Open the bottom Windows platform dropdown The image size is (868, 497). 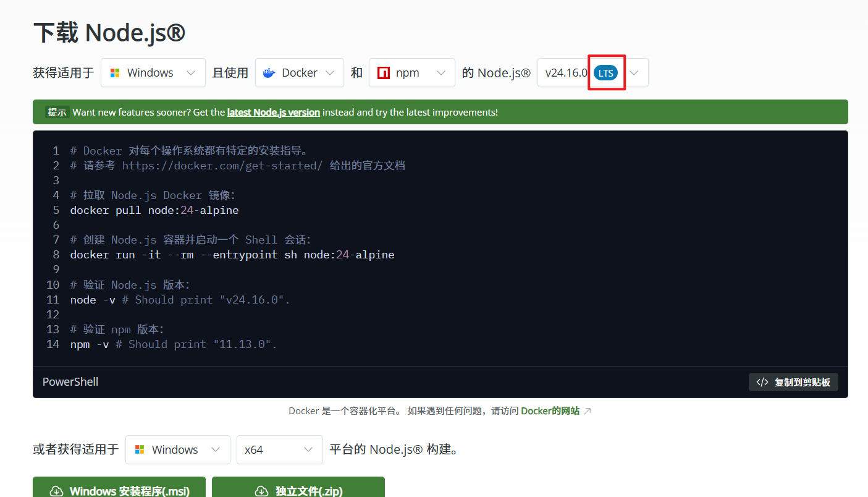(x=178, y=449)
